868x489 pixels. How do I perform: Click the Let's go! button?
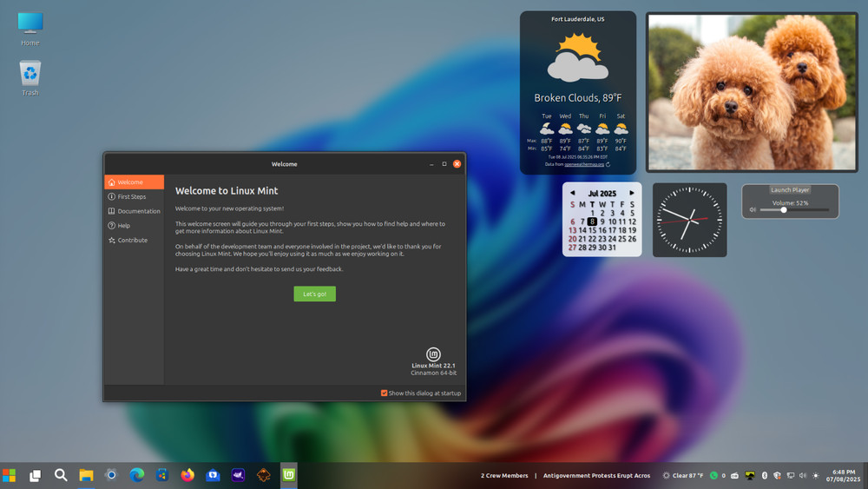point(314,294)
